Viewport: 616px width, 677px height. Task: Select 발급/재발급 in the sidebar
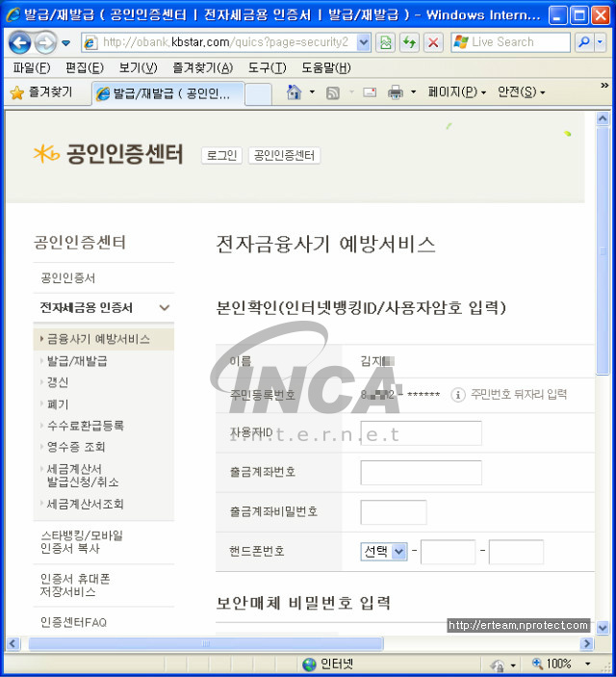point(77,361)
